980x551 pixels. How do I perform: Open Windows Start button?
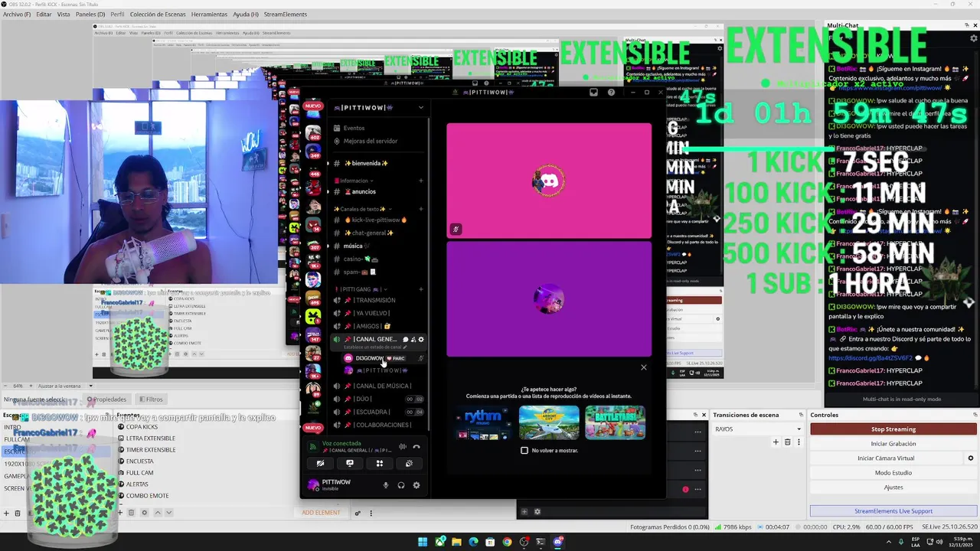(x=423, y=542)
